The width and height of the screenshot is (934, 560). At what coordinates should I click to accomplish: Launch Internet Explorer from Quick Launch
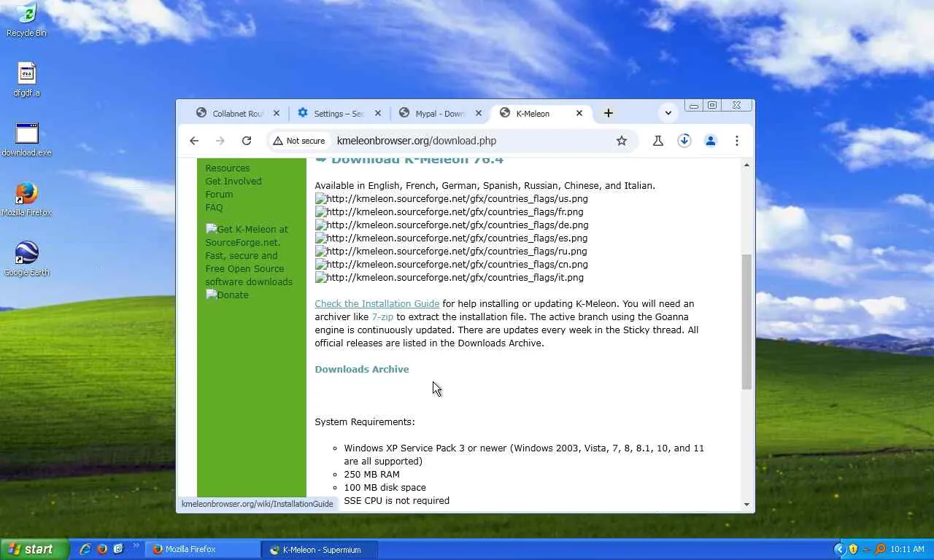point(85,550)
